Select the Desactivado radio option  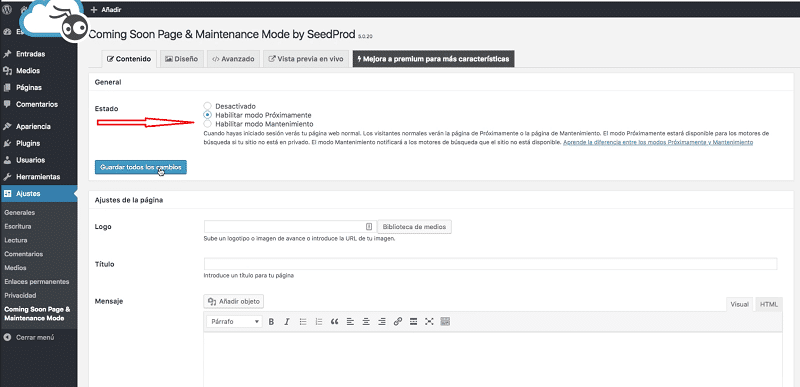[x=208, y=106]
